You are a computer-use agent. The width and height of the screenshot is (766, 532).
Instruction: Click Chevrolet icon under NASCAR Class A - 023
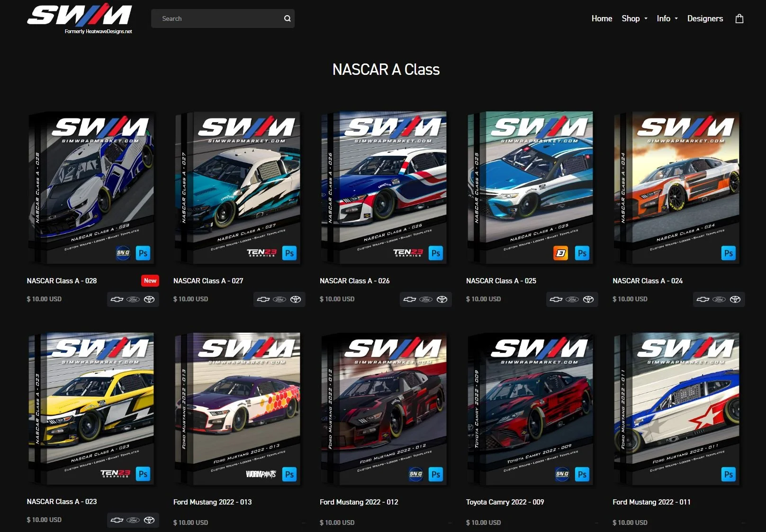(117, 520)
